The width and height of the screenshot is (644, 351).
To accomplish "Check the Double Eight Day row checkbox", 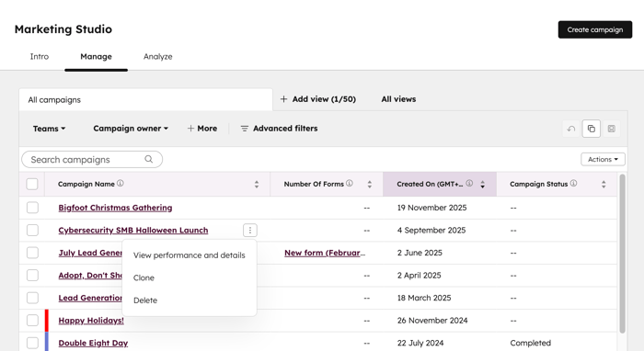I will coord(32,343).
